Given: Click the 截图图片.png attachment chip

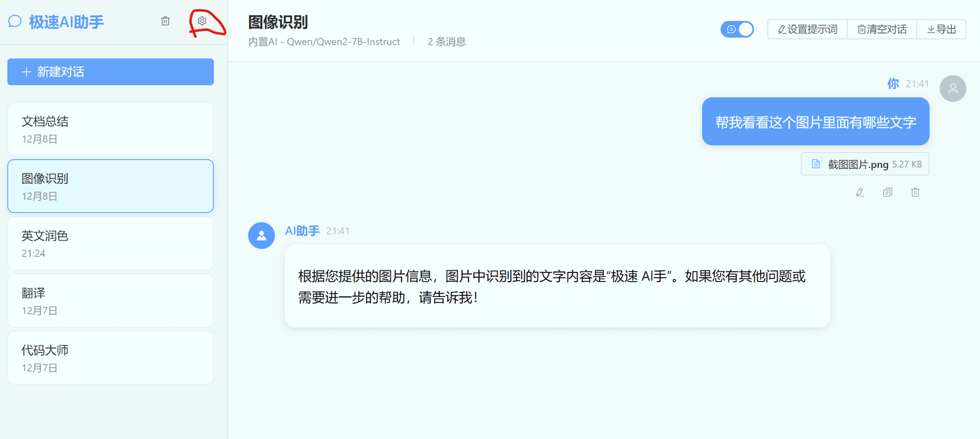Looking at the screenshot, I should [x=864, y=164].
